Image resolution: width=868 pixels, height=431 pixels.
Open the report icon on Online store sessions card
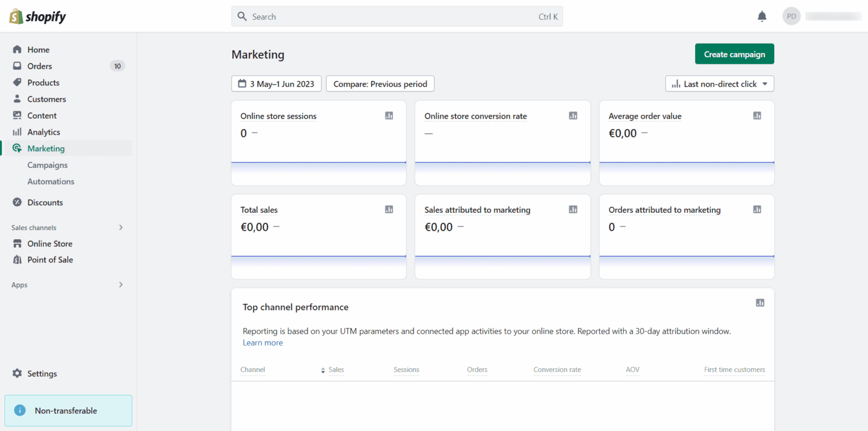click(x=389, y=115)
